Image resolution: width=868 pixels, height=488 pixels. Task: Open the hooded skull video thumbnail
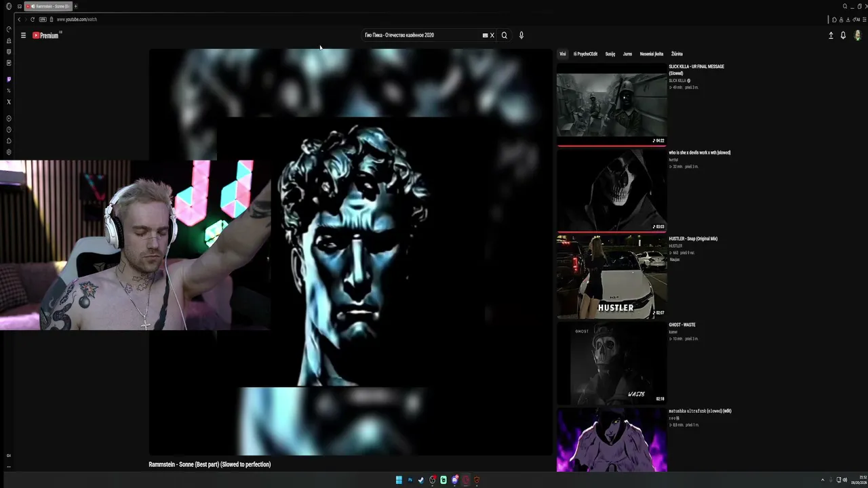pos(612,190)
